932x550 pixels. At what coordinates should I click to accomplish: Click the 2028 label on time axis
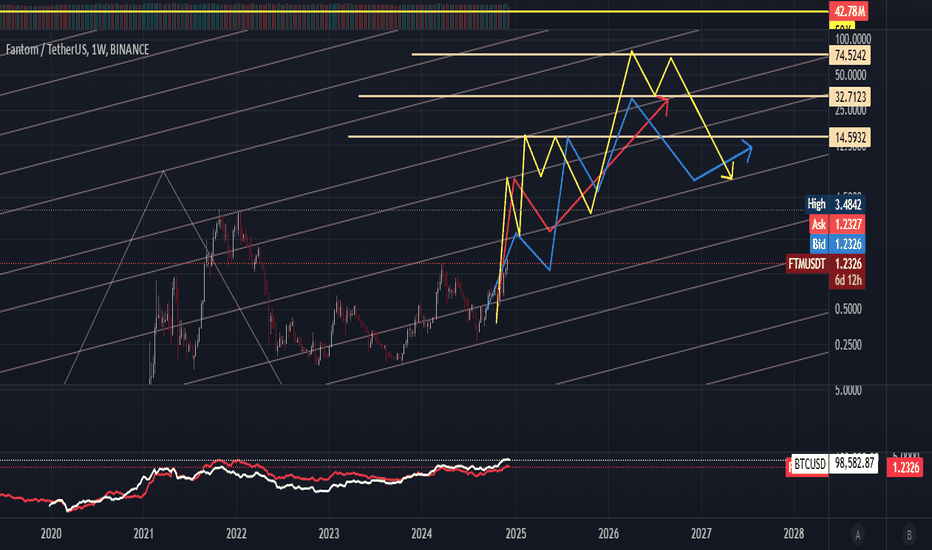(794, 534)
